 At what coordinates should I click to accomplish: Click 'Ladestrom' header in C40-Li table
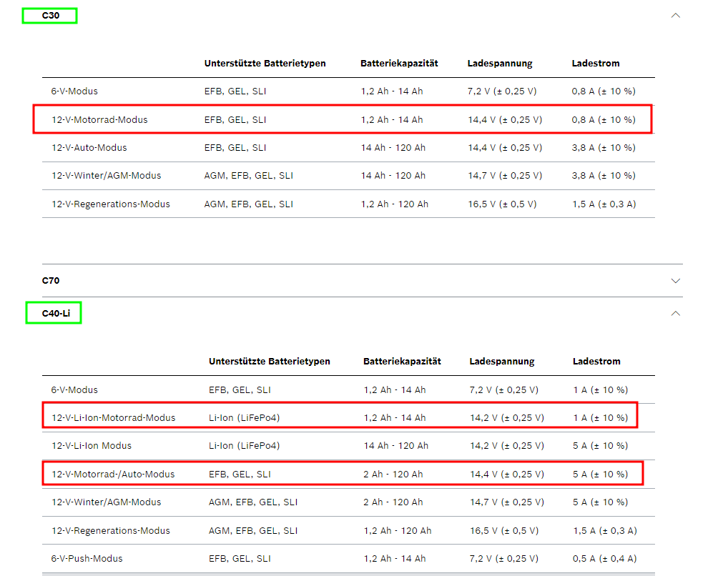click(x=596, y=361)
